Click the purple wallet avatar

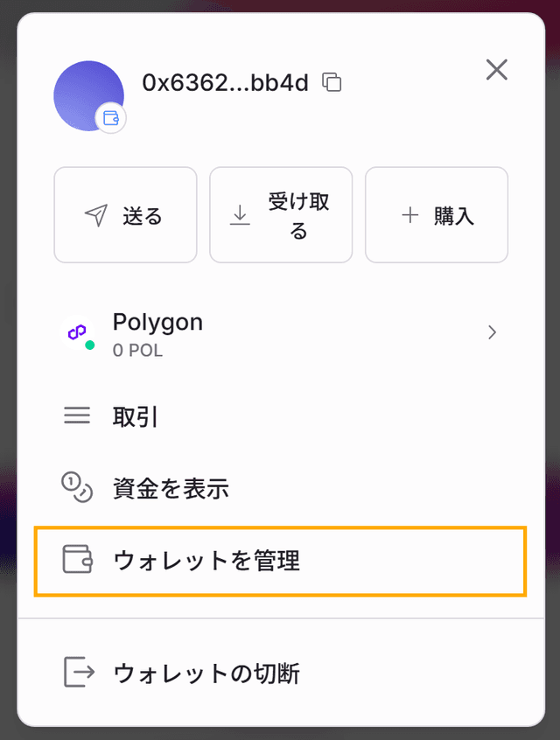88,96
